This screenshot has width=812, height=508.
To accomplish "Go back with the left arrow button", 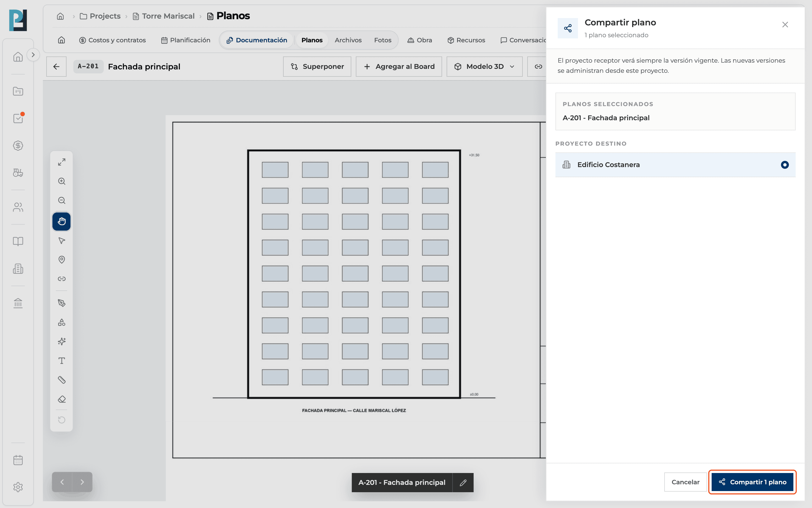I will point(56,67).
